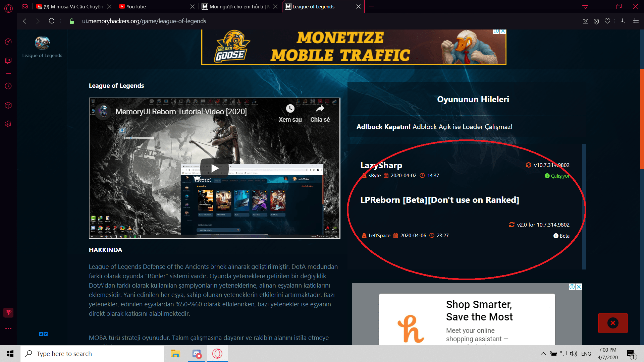Close the League of Legends tab

click(x=358, y=6)
